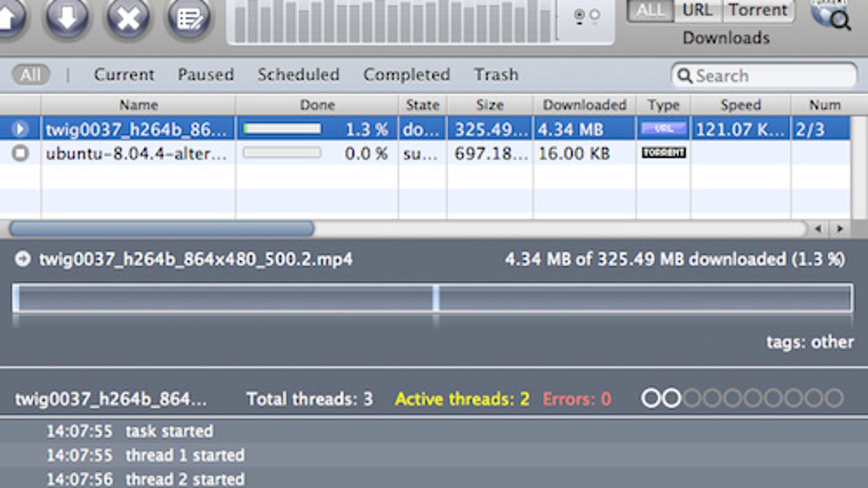Click play status icon of twig0037 row
The height and width of the screenshot is (488, 868).
point(20,129)
